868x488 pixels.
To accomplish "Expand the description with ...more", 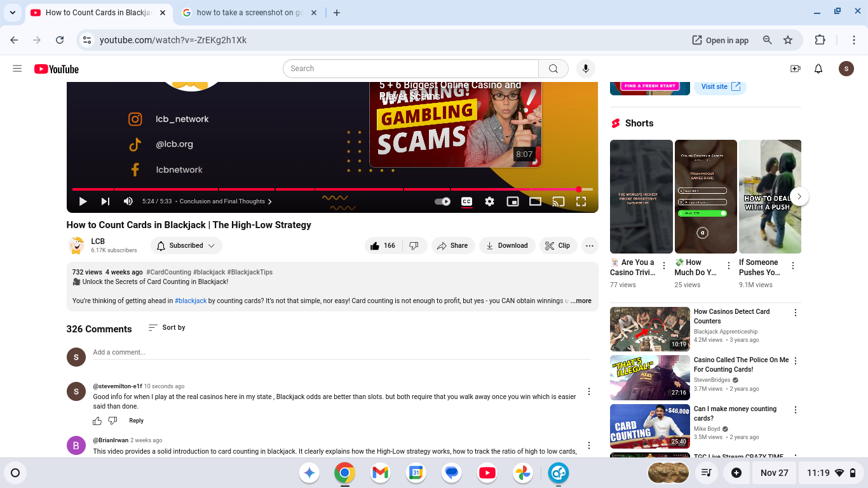I will [x=581, y=301].
